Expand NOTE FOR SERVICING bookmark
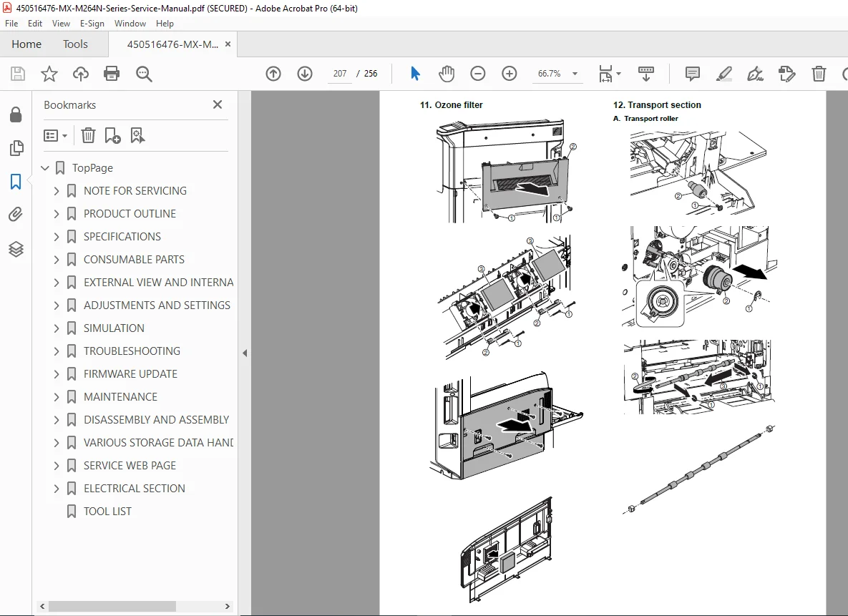The height and width of the screenshot is (616, 848). (57, 191)
